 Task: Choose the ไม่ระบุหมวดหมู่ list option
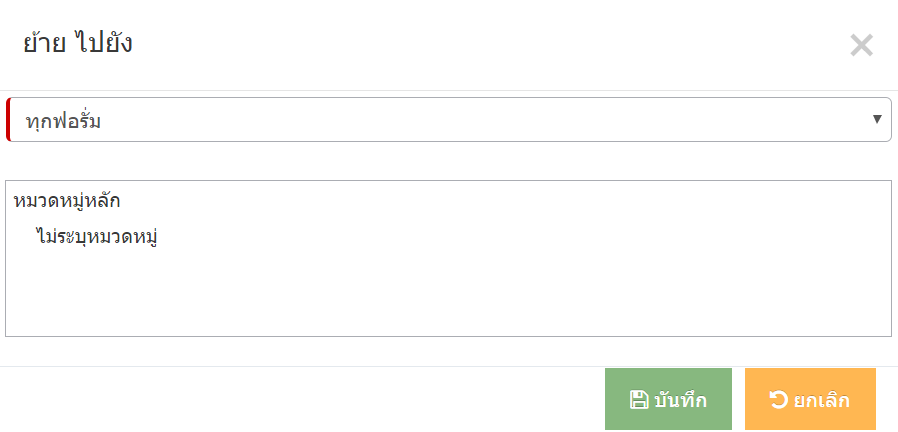pyautogui.click(x=96, y=236)
